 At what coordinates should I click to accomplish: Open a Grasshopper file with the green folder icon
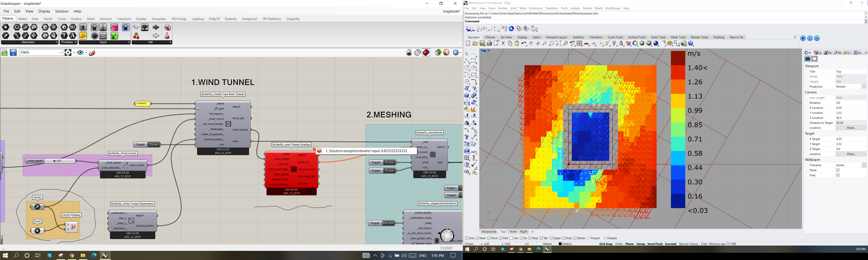point(4,52)
